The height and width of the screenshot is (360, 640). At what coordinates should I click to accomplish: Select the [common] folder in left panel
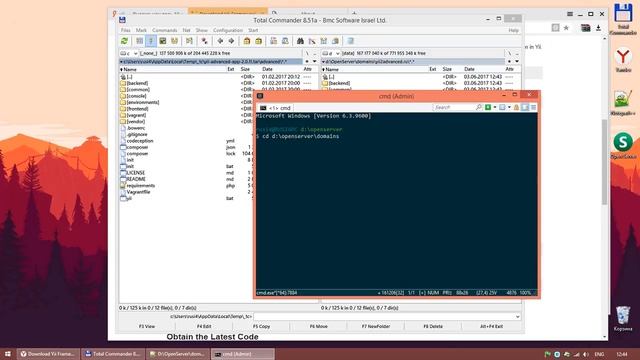pos(138,89)
